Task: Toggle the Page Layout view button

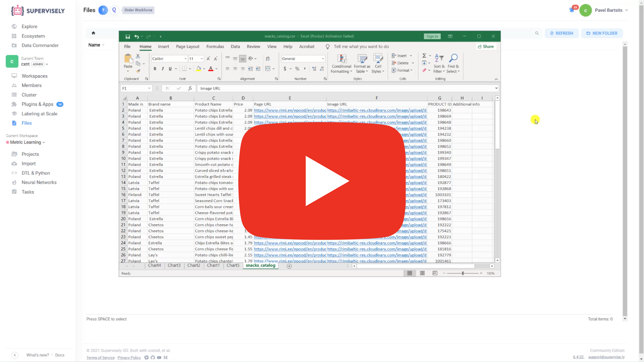Action: [x=422, y=273]
